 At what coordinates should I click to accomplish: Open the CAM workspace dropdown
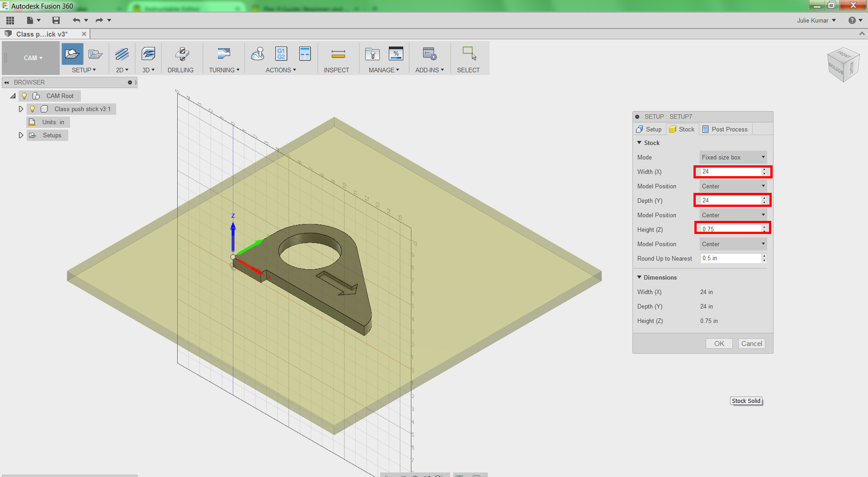coord(33,58)
